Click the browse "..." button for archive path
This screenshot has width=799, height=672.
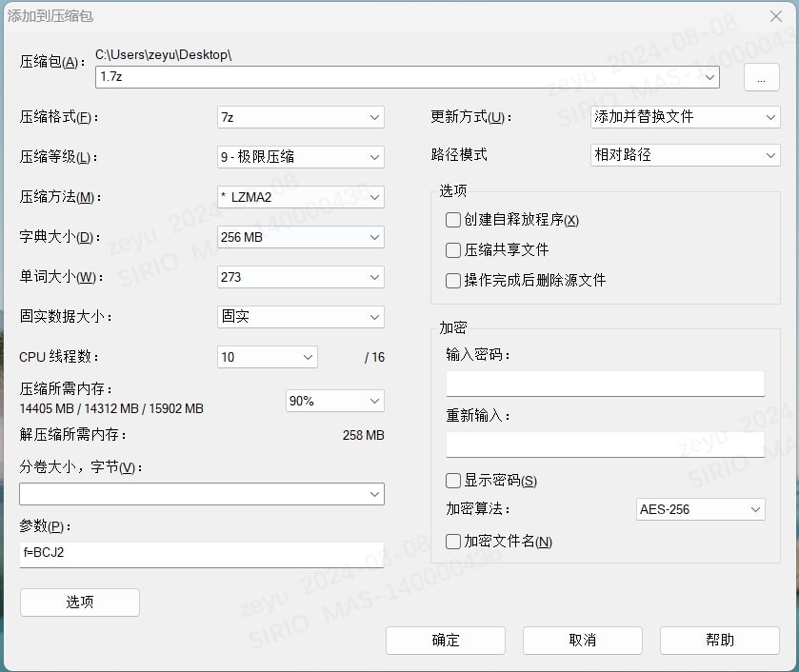[x=761, y=78]
